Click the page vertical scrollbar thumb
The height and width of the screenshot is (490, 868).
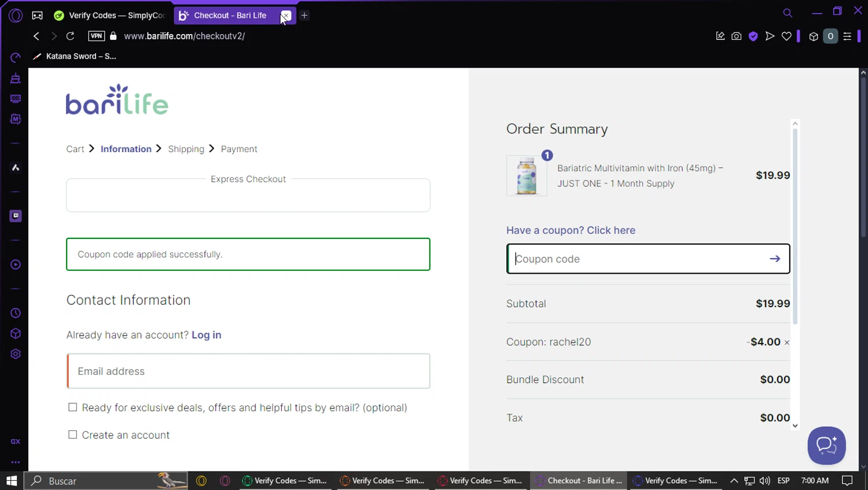coord(863,156)
